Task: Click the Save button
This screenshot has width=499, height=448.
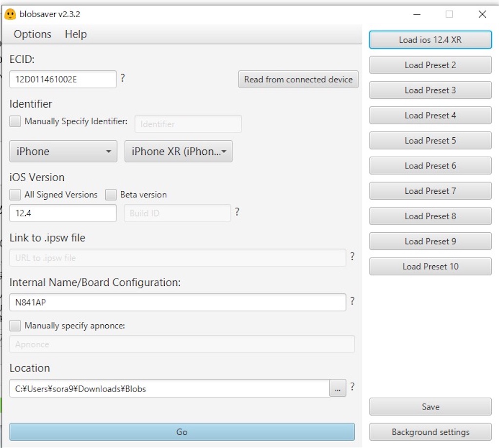Action: [430, 407]
